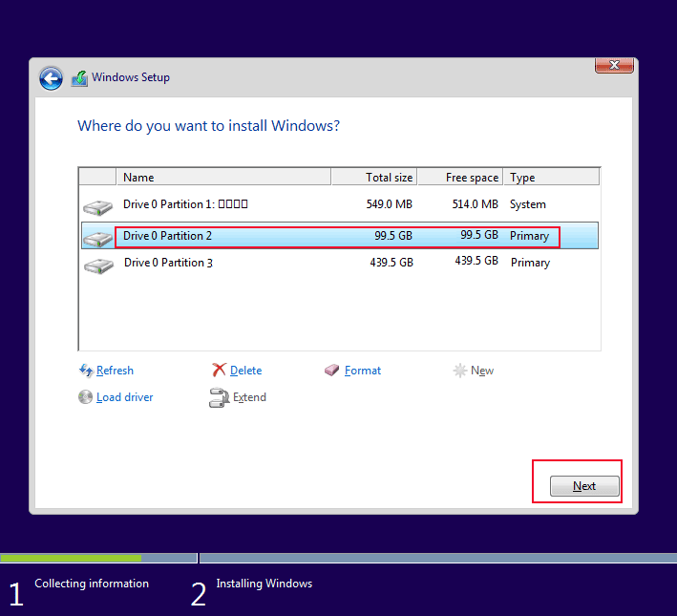
Task: Format the selected partition
Action: tap(363, 371)
